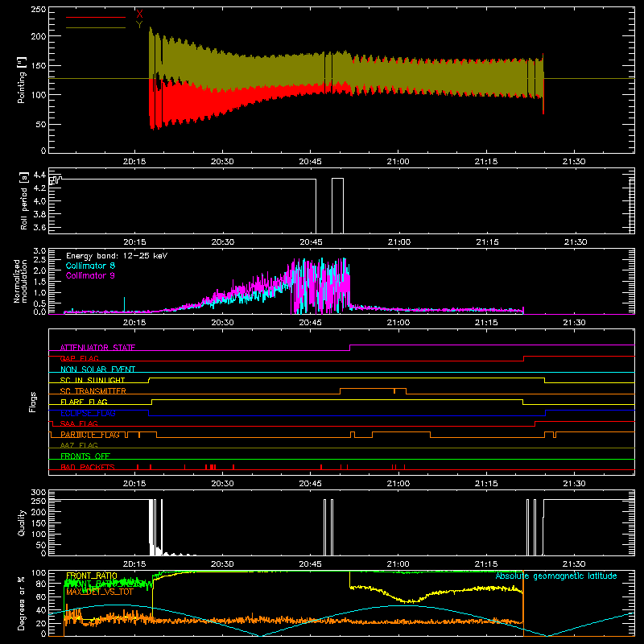Screen dimensions: 644x644
Task: Click the 250 tick on the Pointing axis
Action: 39,10
